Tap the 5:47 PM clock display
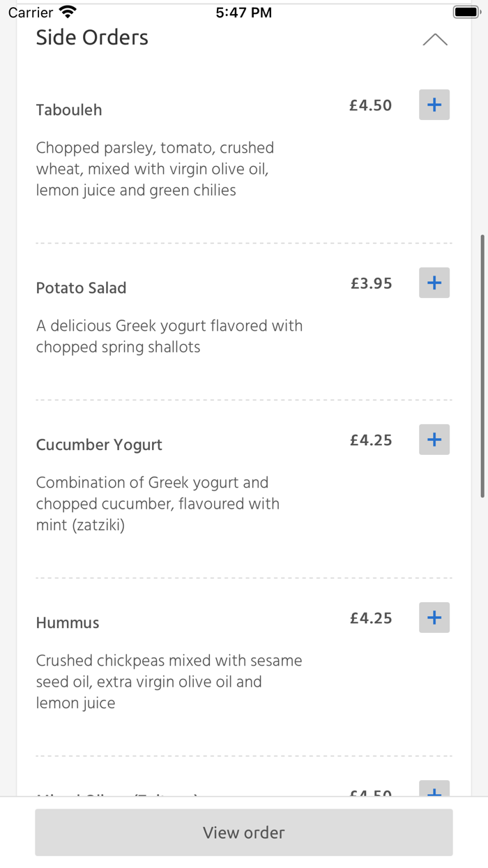The height and width of the screenshot is (868, 488). [243, 11]
